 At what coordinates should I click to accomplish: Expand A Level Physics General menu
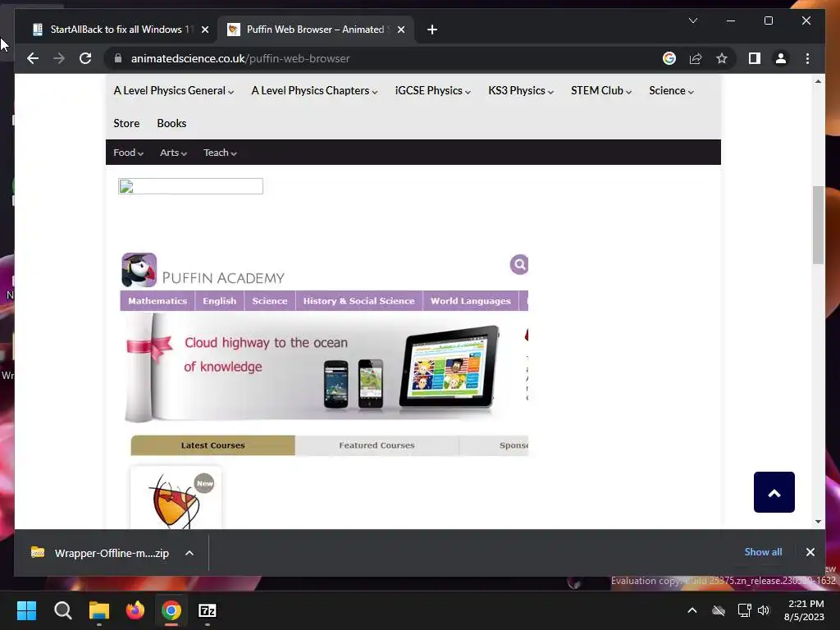click(173, 90)
